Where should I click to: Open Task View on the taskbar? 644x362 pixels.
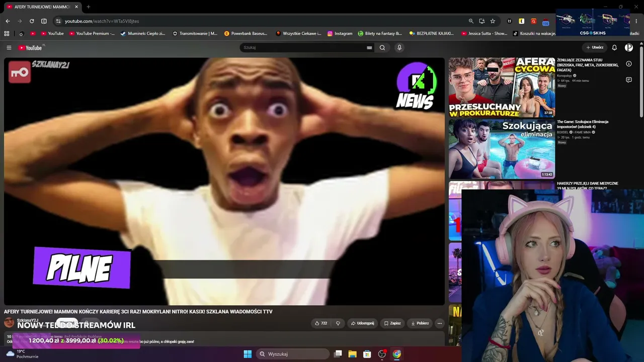pos(338,354)
